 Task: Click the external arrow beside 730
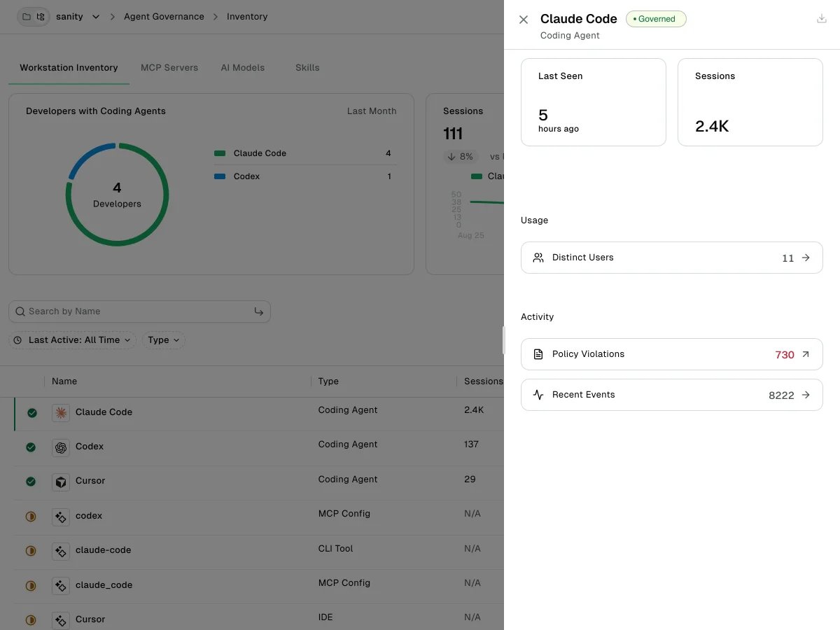[806, 354]
